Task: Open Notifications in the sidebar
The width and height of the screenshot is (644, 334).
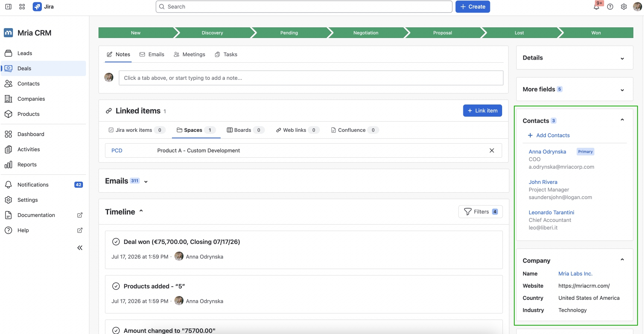Action: coord(43,185)
